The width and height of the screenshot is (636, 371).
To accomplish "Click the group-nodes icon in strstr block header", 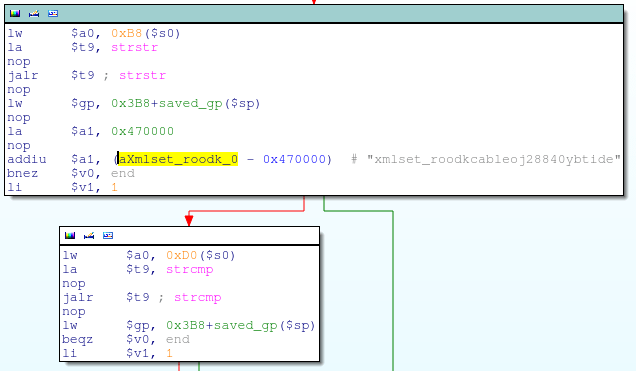I will tap(53, 14).
